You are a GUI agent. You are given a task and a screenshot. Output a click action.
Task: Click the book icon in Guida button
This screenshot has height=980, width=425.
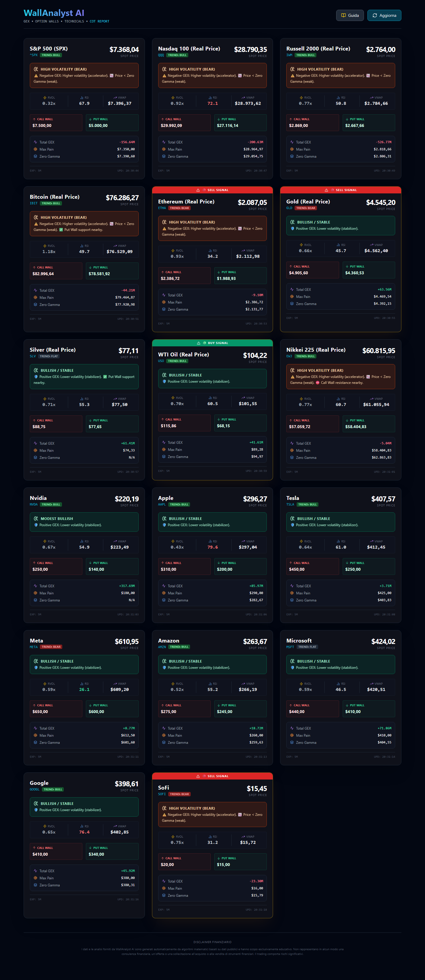coord(343,16)
